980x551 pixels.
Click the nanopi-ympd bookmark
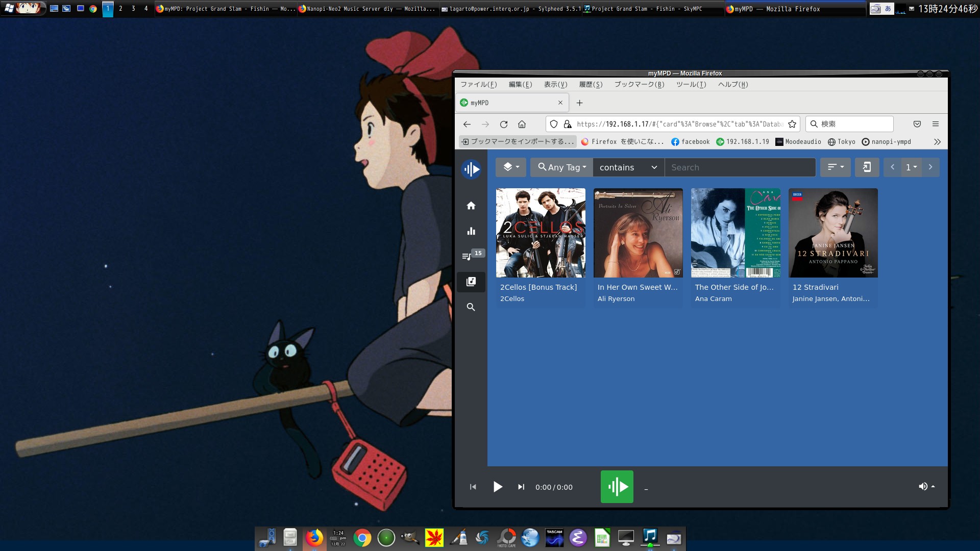coord(887,142)
